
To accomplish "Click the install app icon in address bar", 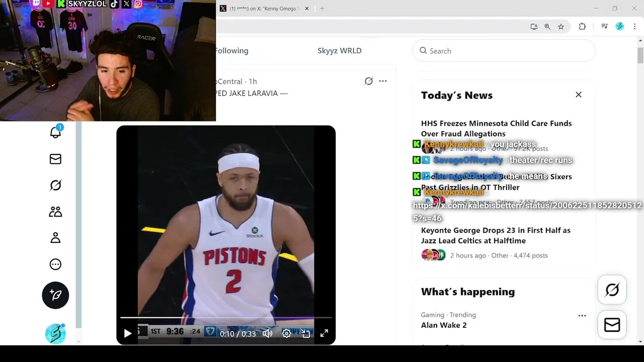I will pos(534,27).
